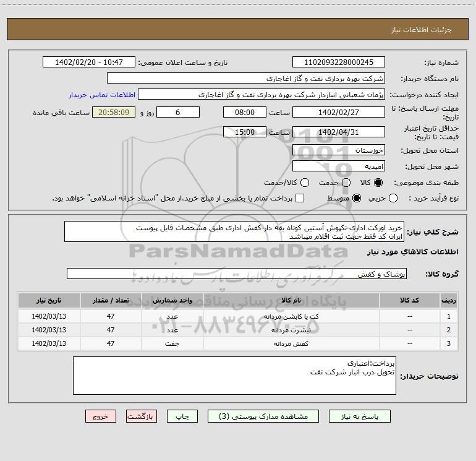
Task: Click the date 1402/03/13 in تیشرت مردانه row
Action: click(49, 330)
